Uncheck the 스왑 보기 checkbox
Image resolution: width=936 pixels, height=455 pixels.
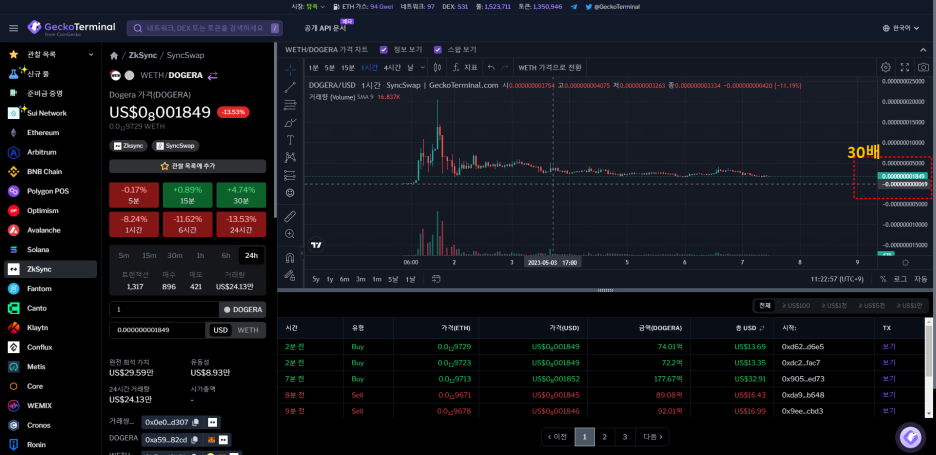[438, 50]
